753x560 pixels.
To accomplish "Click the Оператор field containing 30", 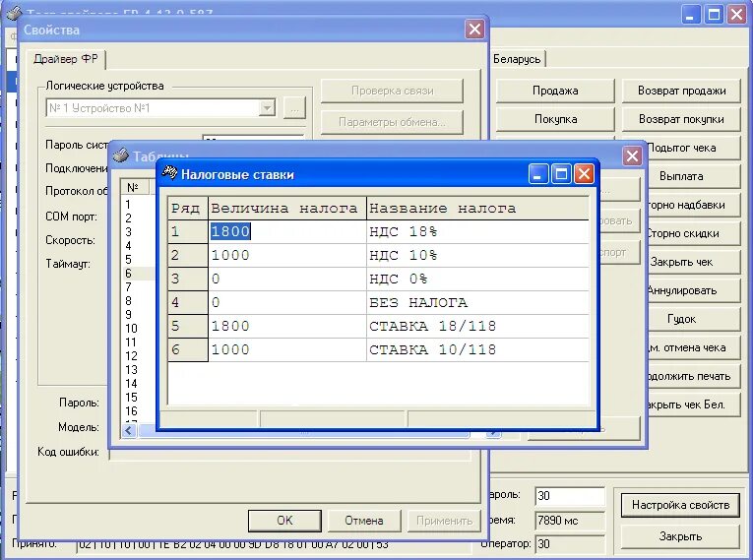I will point(570,543).
